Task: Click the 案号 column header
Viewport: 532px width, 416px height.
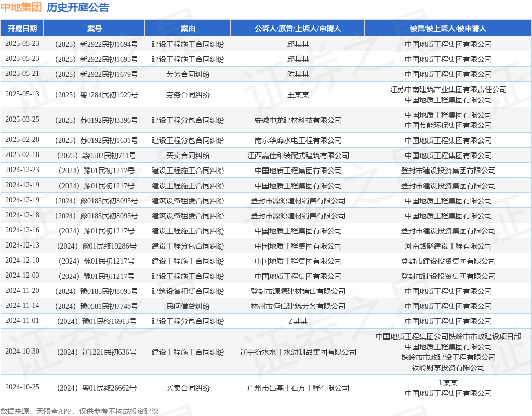Action: coord(95,29)
